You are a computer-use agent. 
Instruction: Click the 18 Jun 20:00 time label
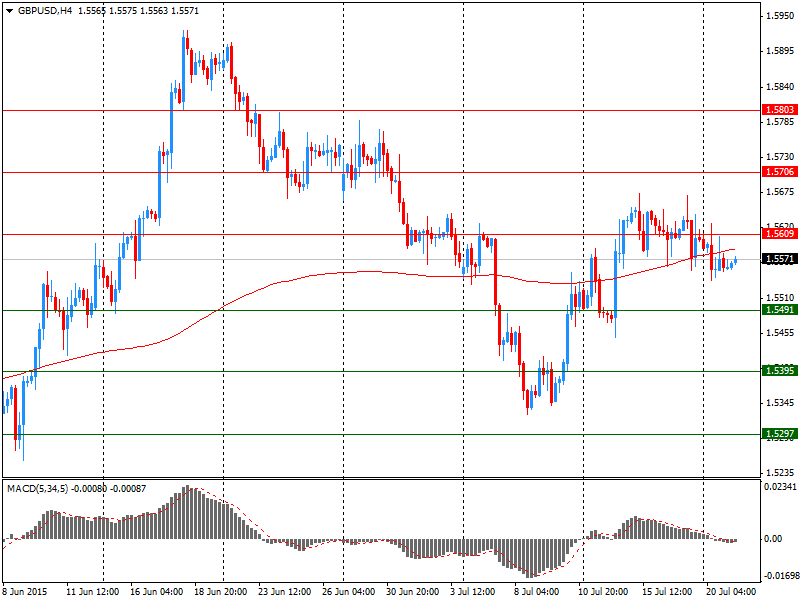tap(220, 592)
